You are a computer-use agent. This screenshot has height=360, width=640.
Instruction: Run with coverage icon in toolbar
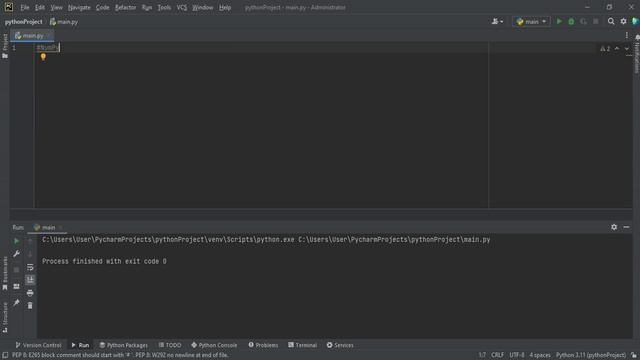[584, 21]
